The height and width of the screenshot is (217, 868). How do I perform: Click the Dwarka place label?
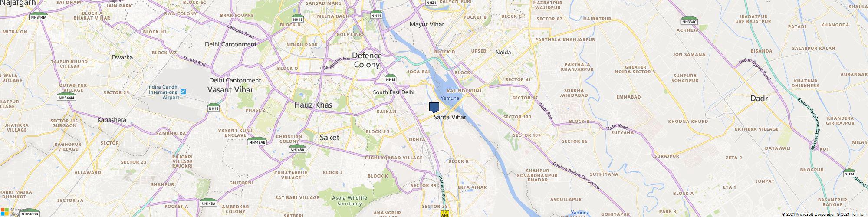point(122,57)
